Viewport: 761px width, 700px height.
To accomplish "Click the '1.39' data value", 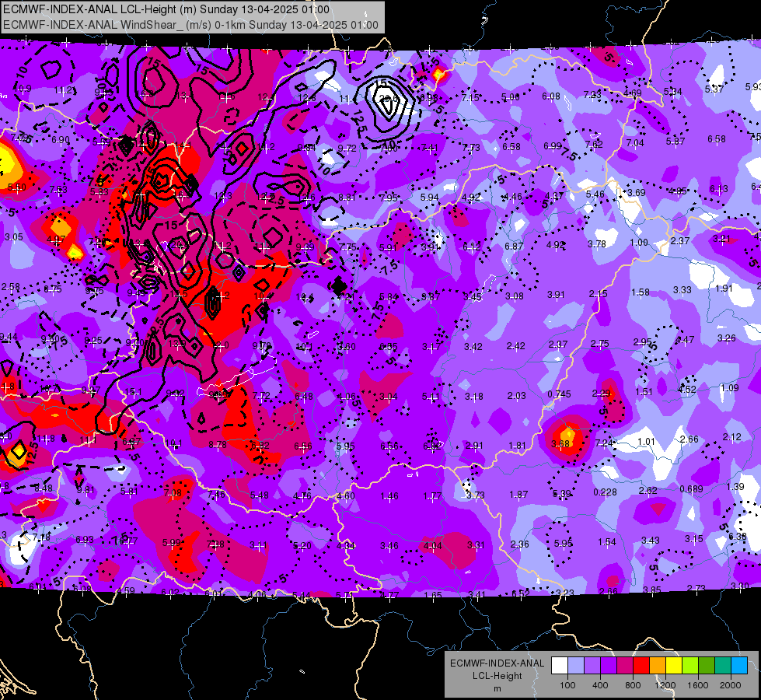I will pos(735,487).
